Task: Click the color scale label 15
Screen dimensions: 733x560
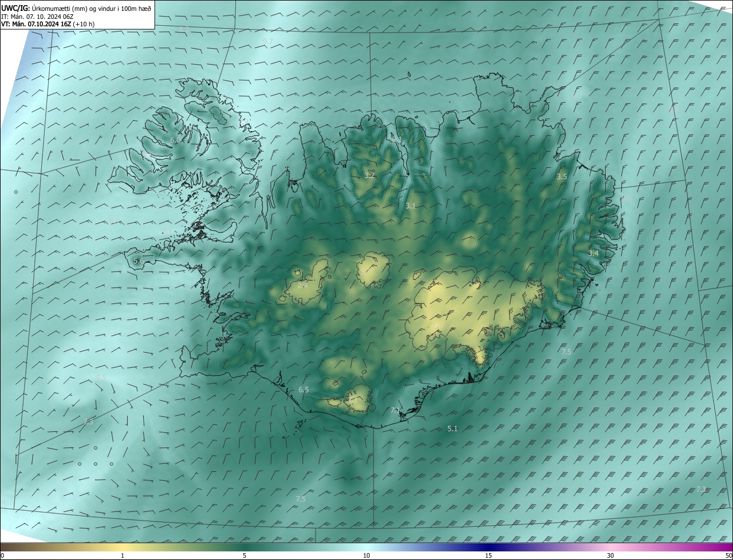Action: tap(488, 555)
